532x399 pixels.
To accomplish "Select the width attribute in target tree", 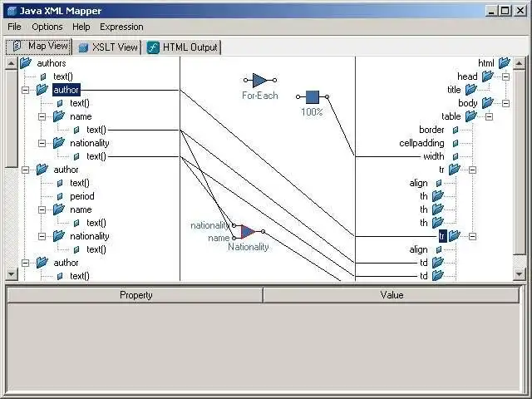I will 434,156.
